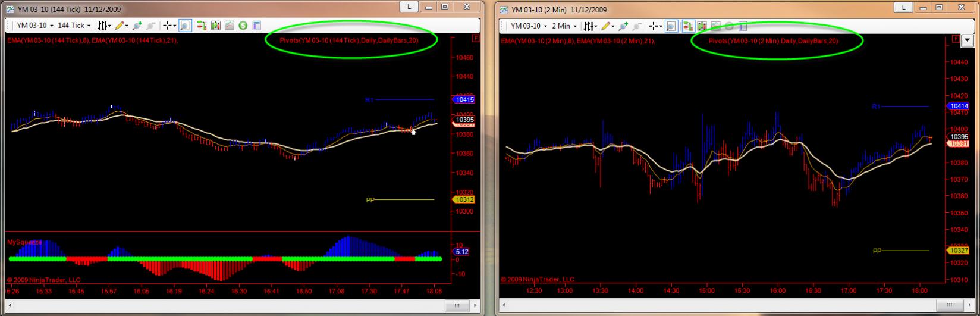Open Indicators icon in 144 Tick window
This screenshot has height=316, width=980.
point(229,26)
